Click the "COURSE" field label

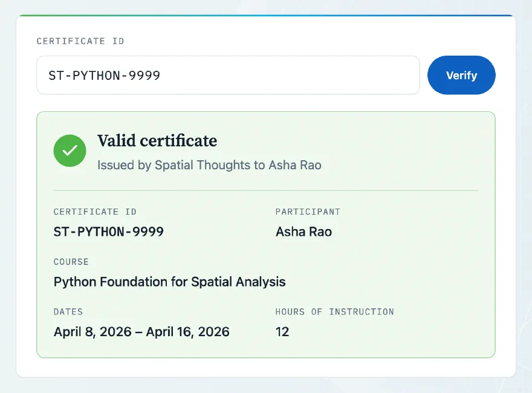[x=71, y=262]
